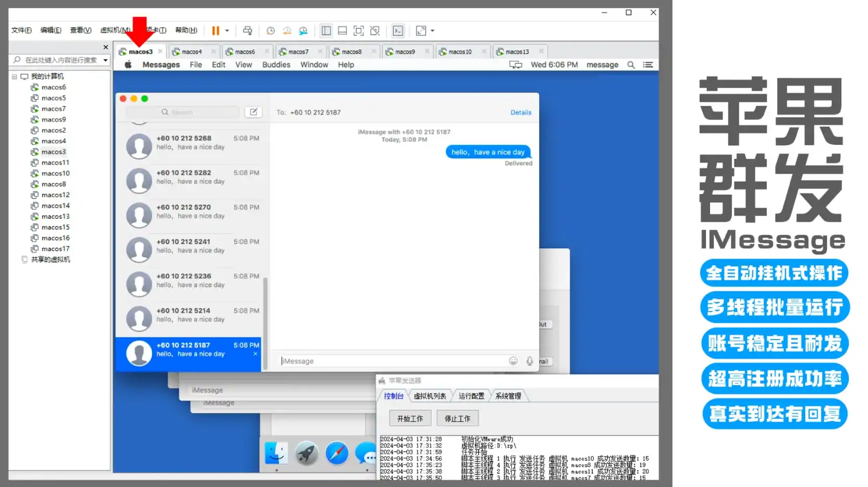Image resolution: width=868 pixels, height=487 pixels.
Task: Open the stretch display dropdown arrow
Action: tap(433, 31)
